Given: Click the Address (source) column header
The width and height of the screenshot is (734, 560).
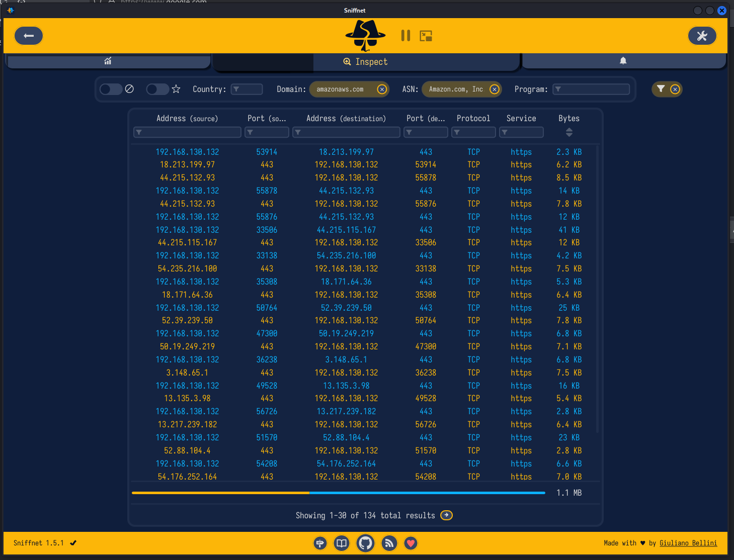Looking at the screenshot, I should click(187, 119).
